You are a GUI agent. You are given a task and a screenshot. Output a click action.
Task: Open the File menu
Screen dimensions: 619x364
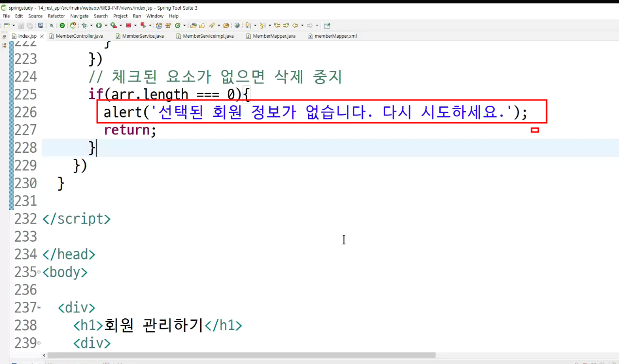[x=6, y=16]
